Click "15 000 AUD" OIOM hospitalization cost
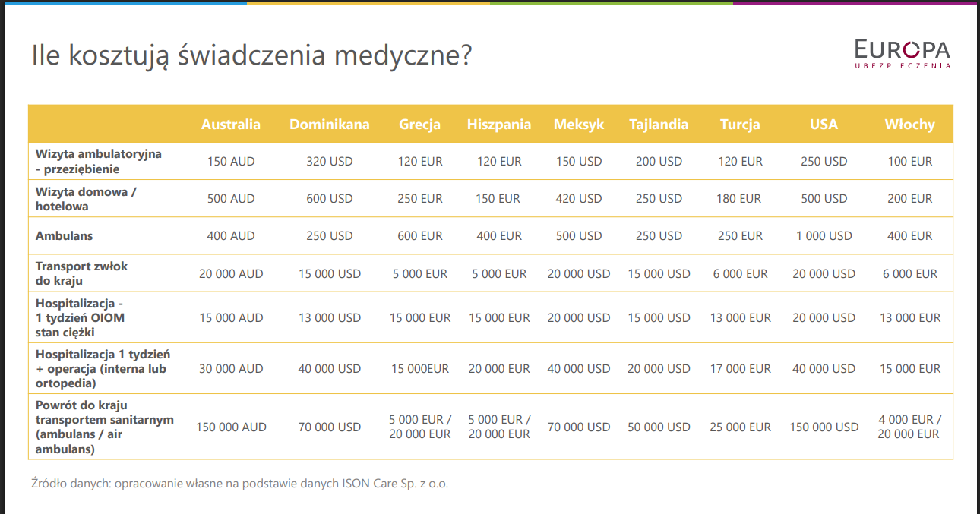The width and height of the screenshot is (980, 514). 231,317
